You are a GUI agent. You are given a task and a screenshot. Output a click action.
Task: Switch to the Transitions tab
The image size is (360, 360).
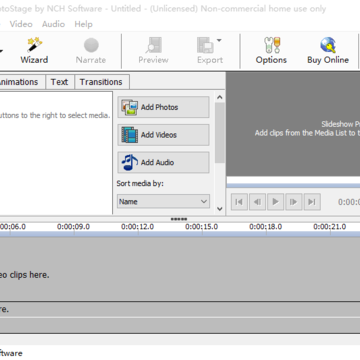pyautogui.click(x=101, y=82)
